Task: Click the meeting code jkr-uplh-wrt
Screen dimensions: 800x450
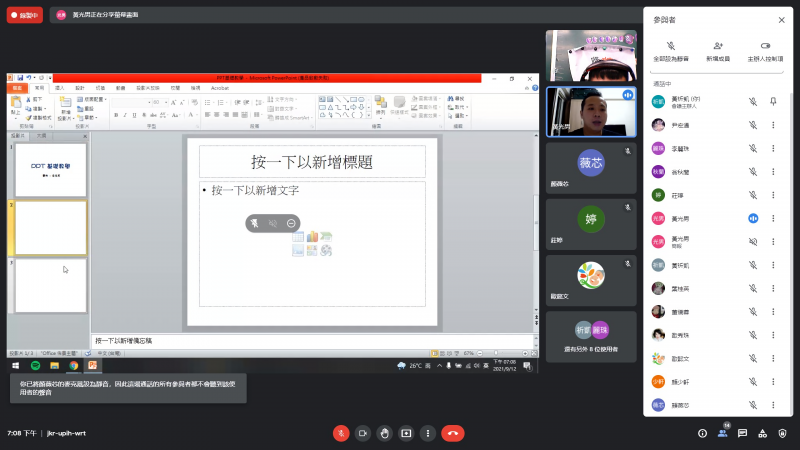Action: pyautogui.click(x=66, y=433)
